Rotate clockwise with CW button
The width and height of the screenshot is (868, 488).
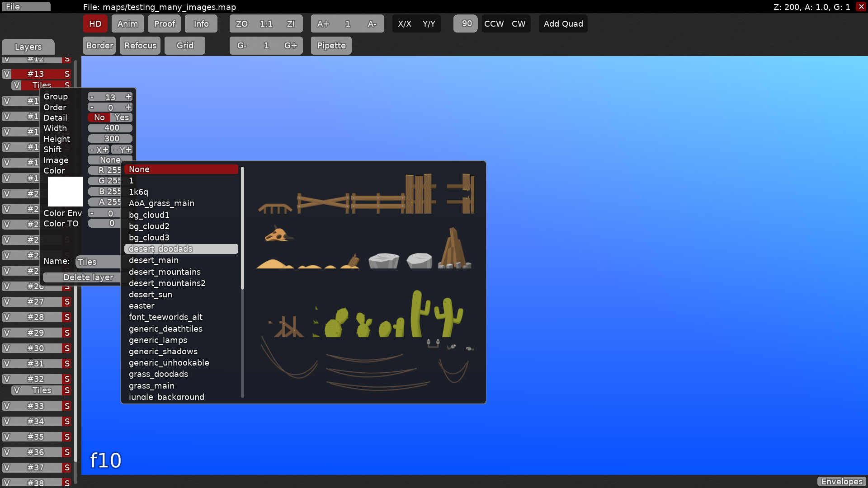coord(519,24)
